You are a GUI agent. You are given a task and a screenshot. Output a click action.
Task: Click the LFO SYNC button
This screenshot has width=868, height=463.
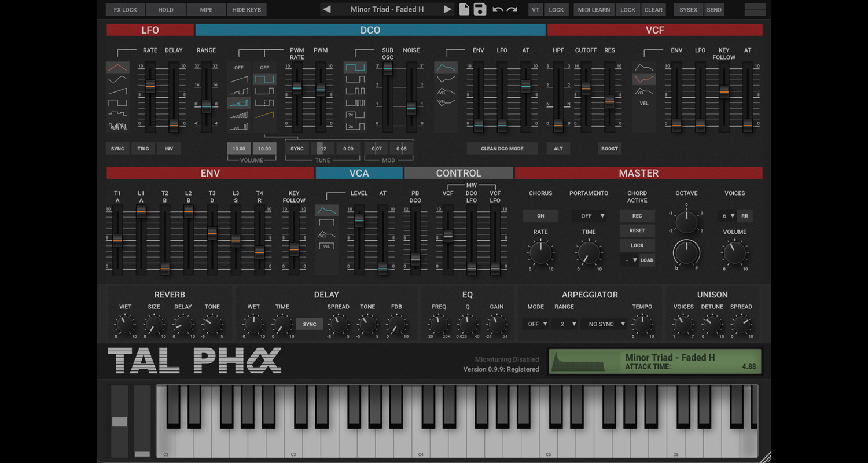point(117,149)
